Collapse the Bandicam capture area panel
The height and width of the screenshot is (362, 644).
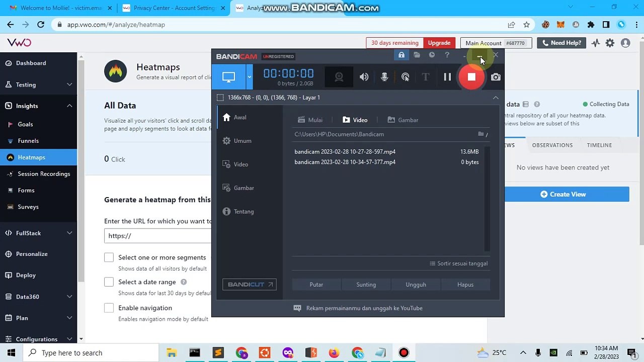pyautogui.click(x=496, y=98)
